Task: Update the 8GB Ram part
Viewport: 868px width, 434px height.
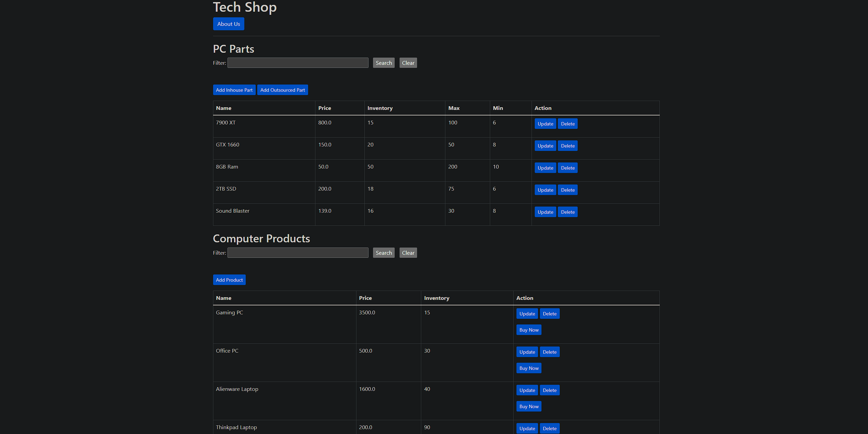Action: (x=545, y=168)
